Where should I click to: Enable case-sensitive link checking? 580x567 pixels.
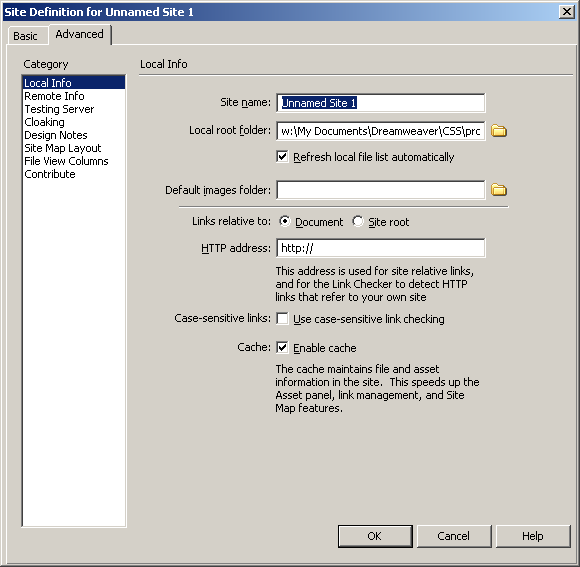[x=282, y=318]
